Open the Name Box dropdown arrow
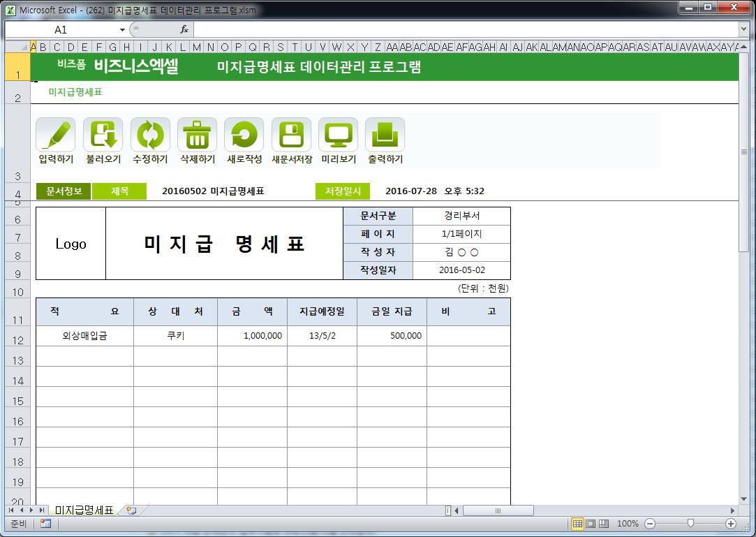Viewport: 756px width, 537px height. coord(123,30)
